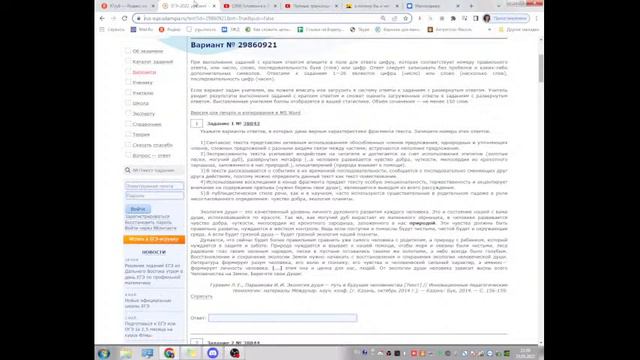Focus the Пароль login field
Image resolution: width=640 pixels, height=360 pixels.
(154, 196)
